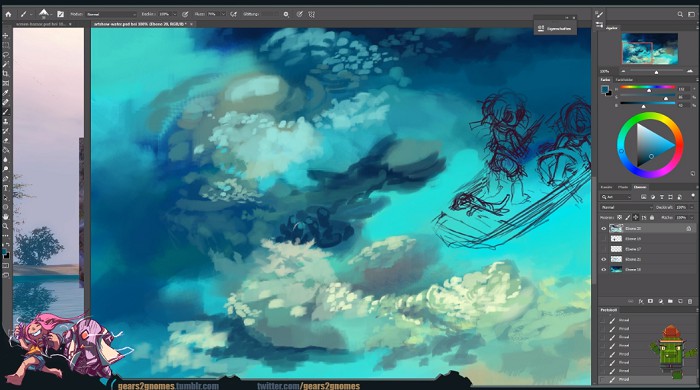Hide the bottom Ebene 18 layer
Viewport: 700px width, 390px height.
point(604,270)
